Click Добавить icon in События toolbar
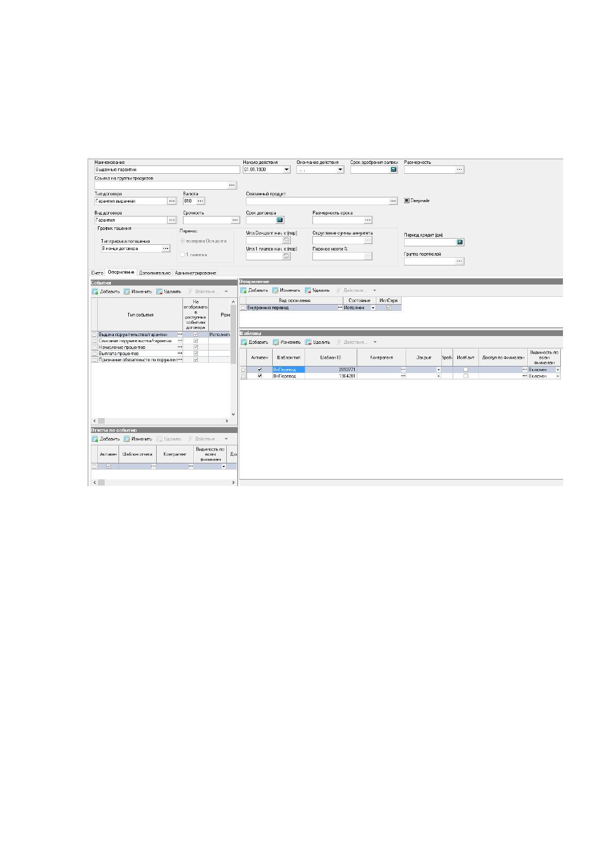The width and height of the screenshot is (614, 868). click(x=95, y=291)
